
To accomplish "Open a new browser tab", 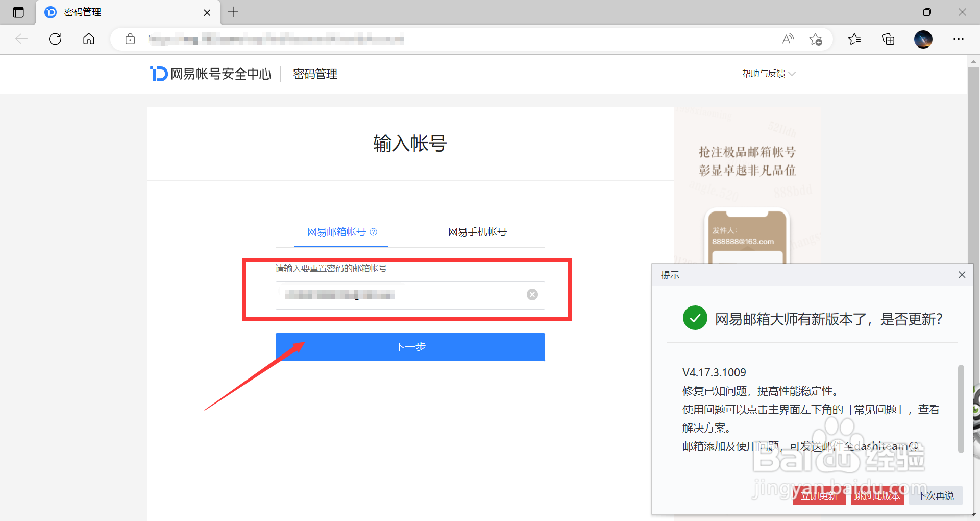I will point(233,12).
